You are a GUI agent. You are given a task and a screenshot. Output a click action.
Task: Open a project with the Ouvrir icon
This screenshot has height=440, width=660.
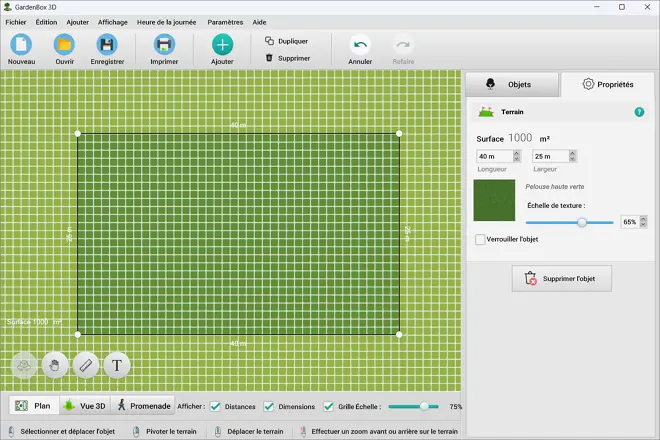[x=64, y=44]
